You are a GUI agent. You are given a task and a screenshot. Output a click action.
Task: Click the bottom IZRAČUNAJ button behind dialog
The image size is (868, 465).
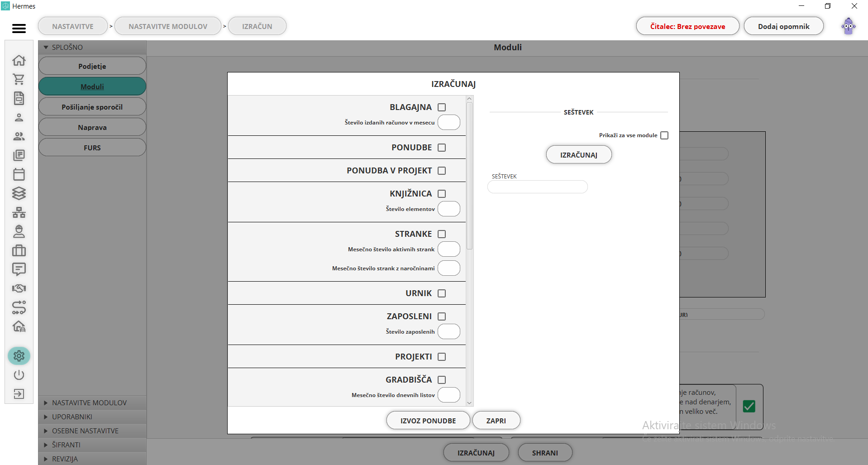[x=476, y=453]
